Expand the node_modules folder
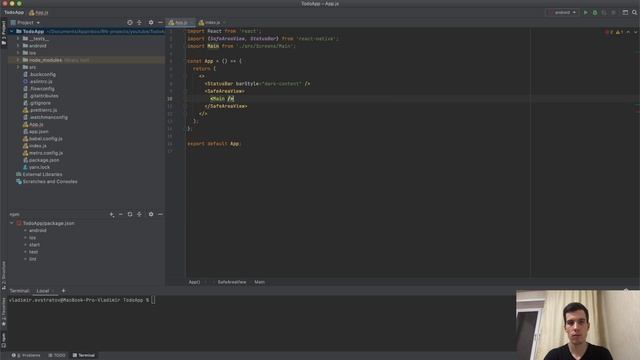 [18, 60]
